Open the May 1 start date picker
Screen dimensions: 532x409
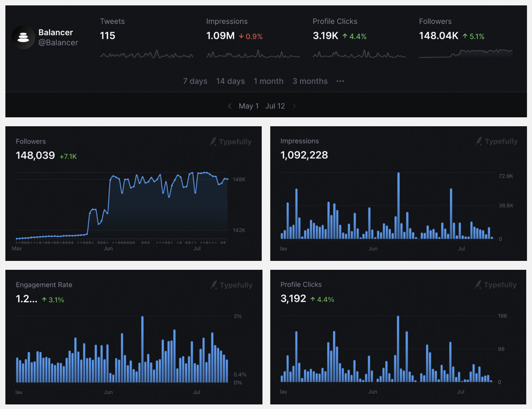249,106
